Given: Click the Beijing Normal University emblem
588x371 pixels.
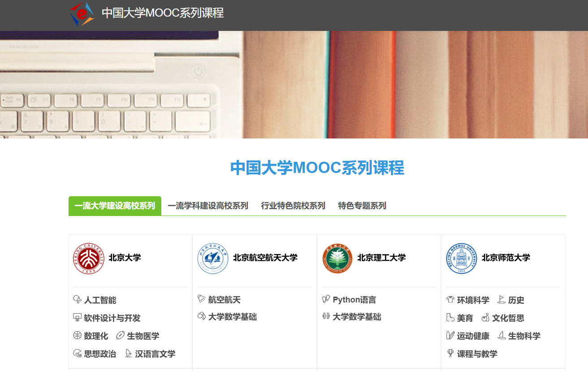Looking at the screenshot, I should click(x=462, y=258).
